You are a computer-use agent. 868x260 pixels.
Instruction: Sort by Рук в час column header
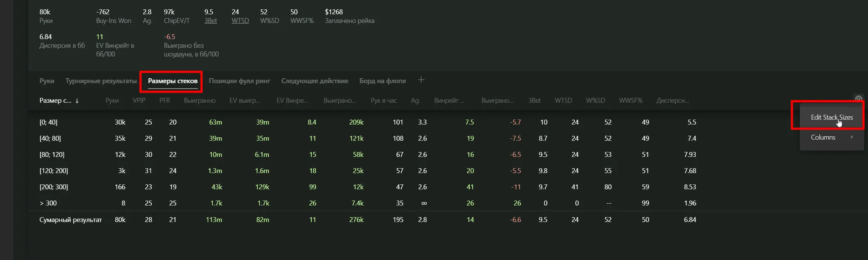coord(384,101)
